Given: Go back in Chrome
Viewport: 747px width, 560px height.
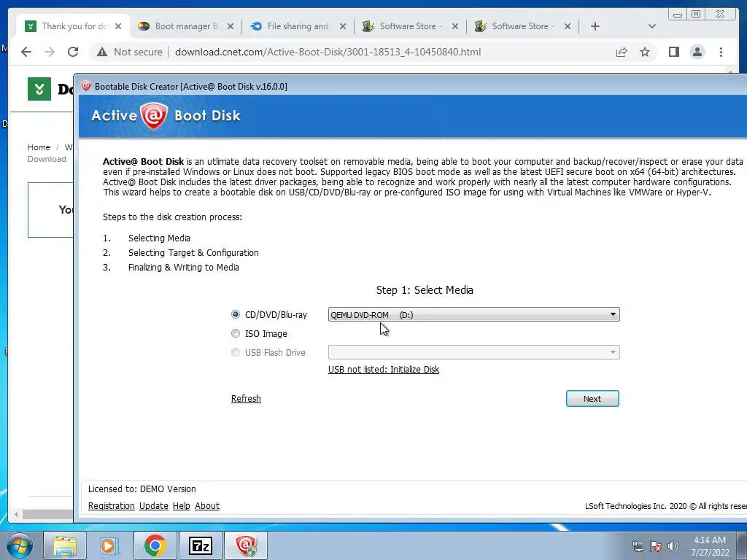Looking at the screenshot, I should [26, 52].
